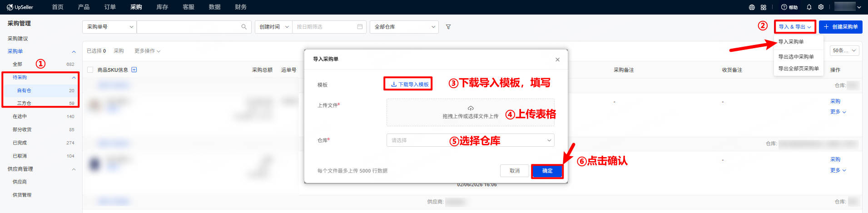Click the 取消 button
The height and width of the screenshot is (213, 868).
click(515, 171)
